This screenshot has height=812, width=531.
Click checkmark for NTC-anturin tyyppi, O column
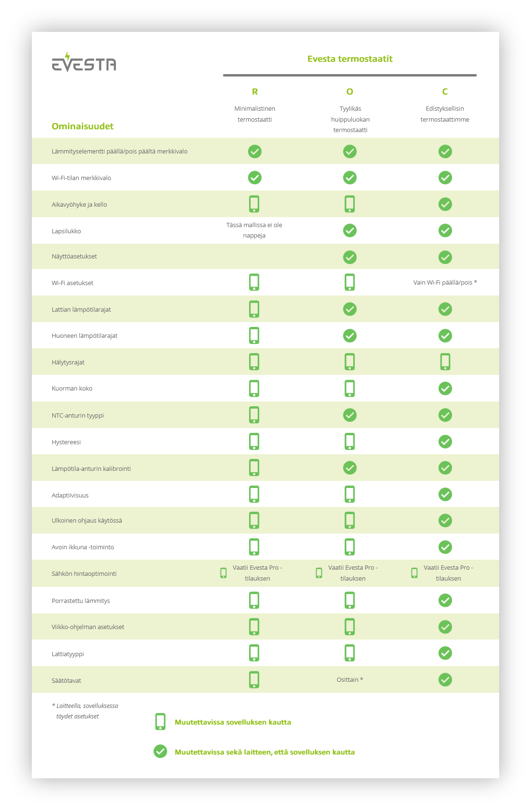350,415
